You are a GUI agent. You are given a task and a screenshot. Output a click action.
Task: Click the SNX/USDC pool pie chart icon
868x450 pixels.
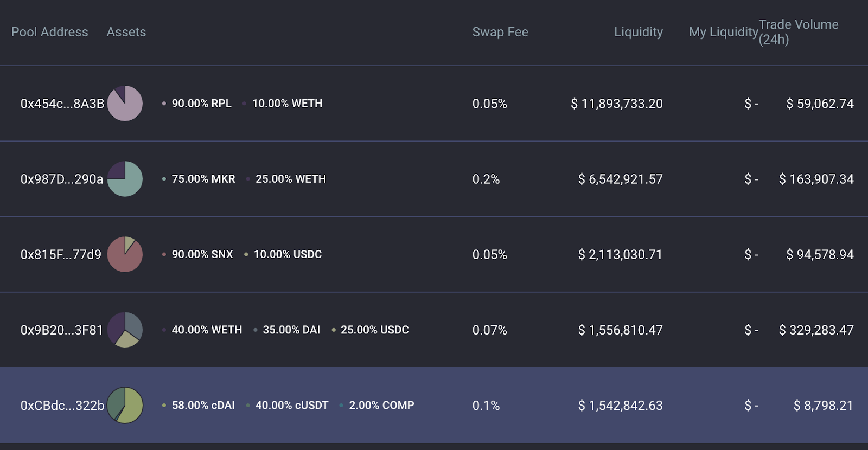tap(125, 254)
